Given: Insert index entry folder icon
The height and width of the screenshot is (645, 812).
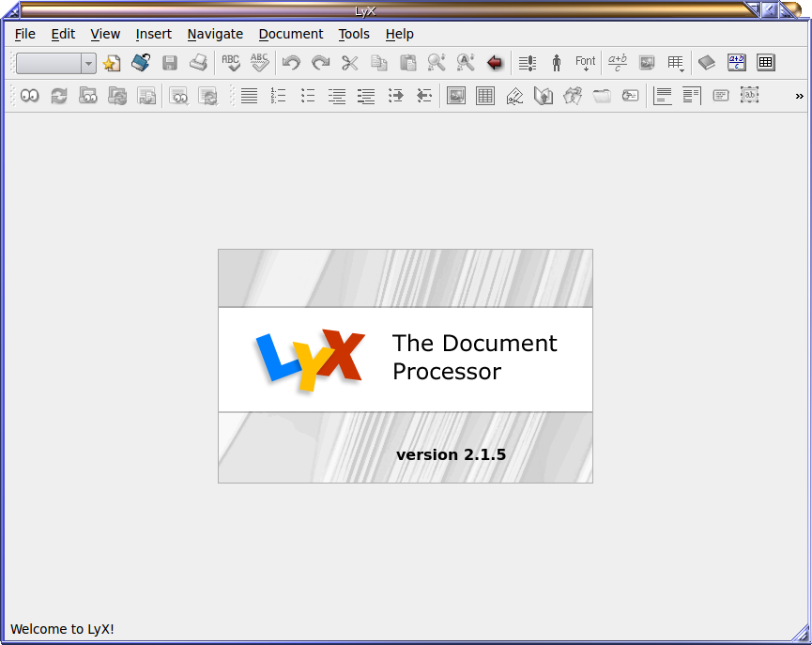Looking at the screenshot, I should click(x=602, y=96).
